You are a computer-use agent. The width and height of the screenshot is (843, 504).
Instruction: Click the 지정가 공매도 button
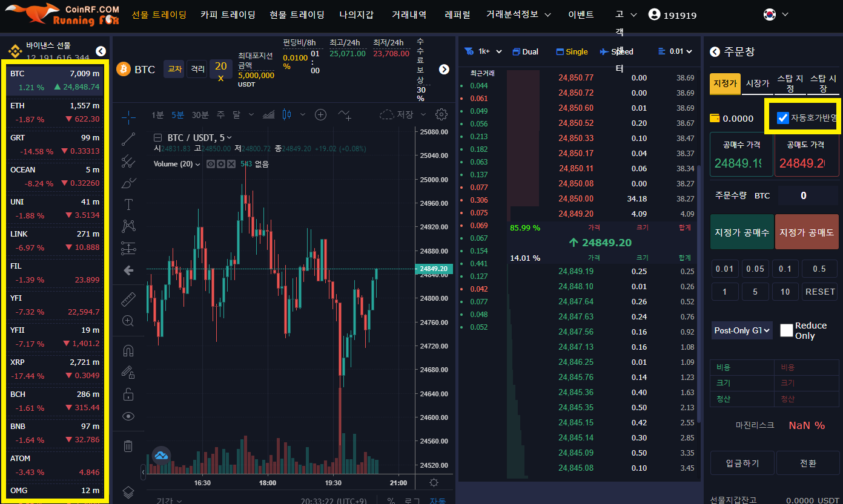coord(807,232)
